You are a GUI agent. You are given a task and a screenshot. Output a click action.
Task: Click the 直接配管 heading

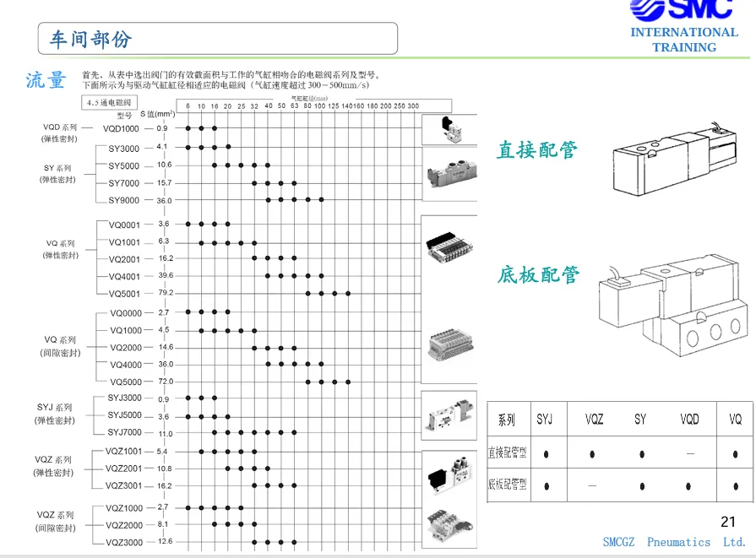(537, 150)
